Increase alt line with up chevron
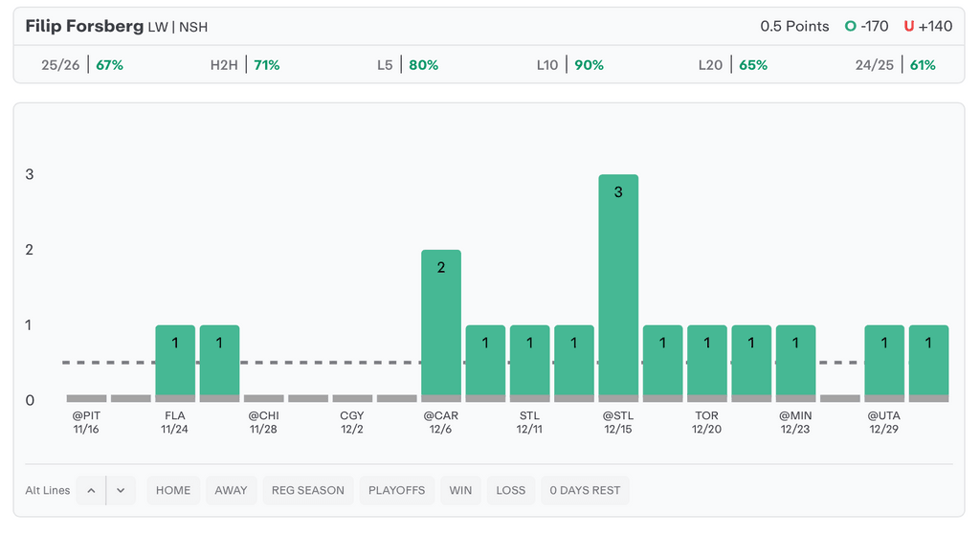 [x=91, y=490]
